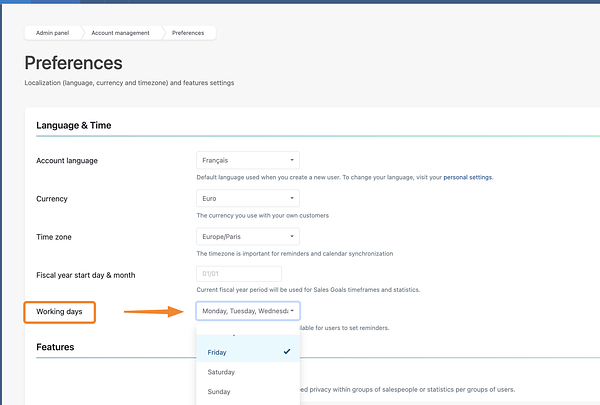
Task: Open Account management breadcrumb
Action: pos(120,33)
